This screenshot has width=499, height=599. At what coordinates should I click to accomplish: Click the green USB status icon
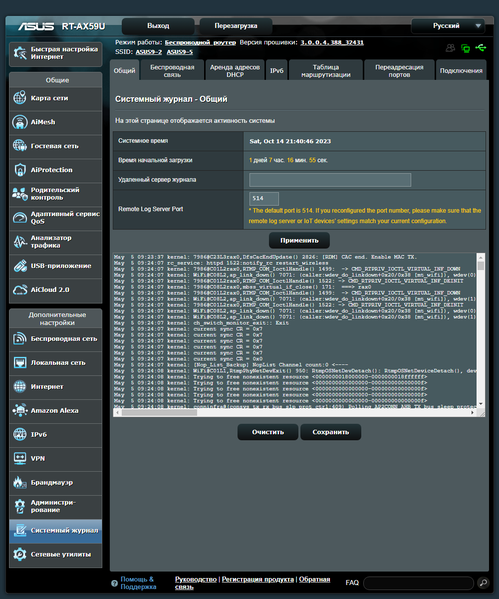pyautogui.click(x=481, y=48)
